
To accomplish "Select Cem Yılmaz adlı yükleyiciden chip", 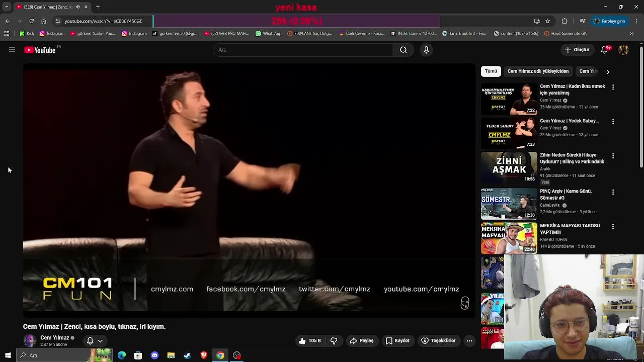I will pos(538,71).
